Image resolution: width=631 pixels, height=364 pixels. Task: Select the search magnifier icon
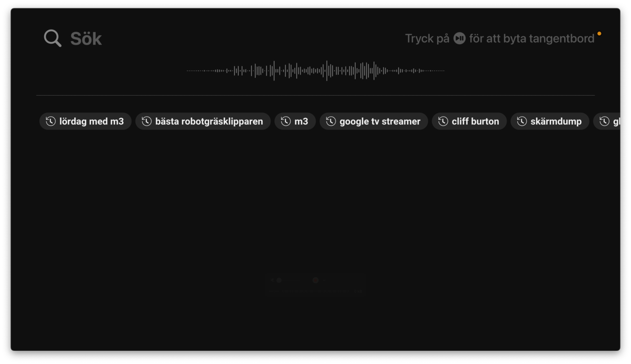[52, 37]
